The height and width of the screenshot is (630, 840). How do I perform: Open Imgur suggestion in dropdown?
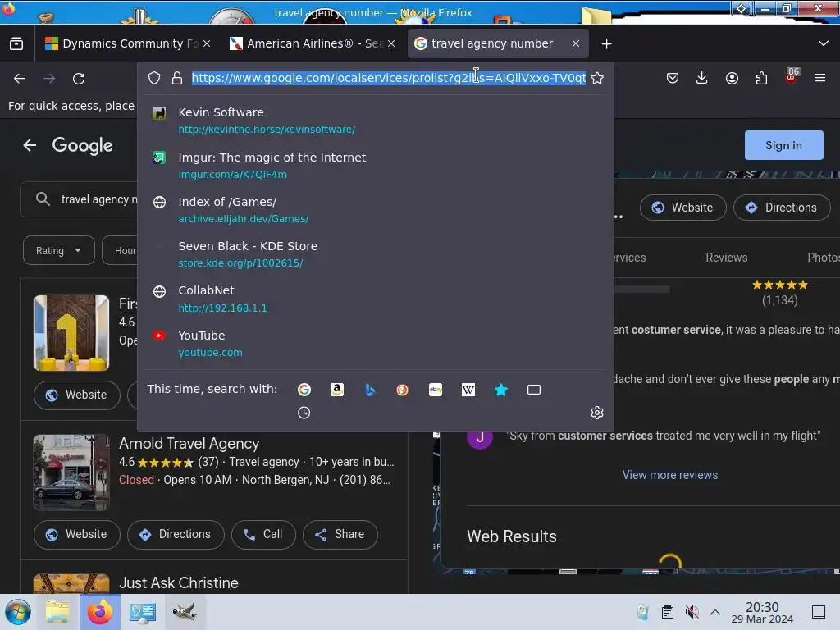375,166
